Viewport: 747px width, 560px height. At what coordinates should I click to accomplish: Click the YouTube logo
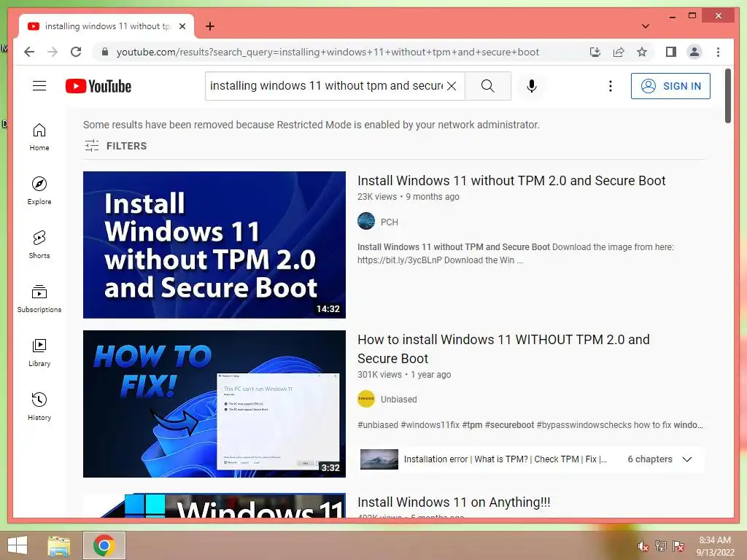tap(98, 86)
